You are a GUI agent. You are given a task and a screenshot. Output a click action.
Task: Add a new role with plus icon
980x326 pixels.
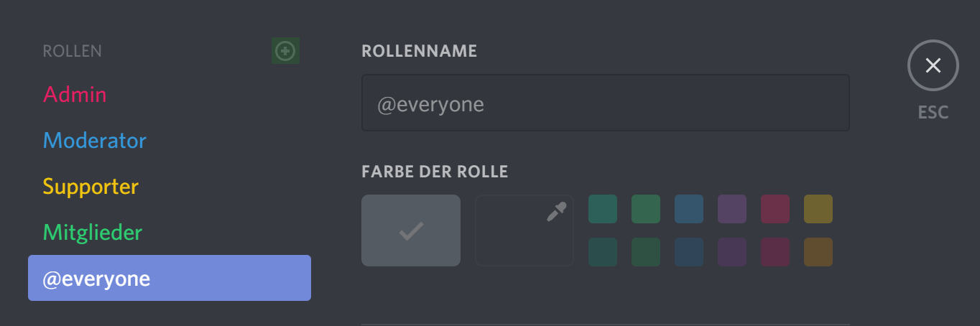(x=285, y=51)
